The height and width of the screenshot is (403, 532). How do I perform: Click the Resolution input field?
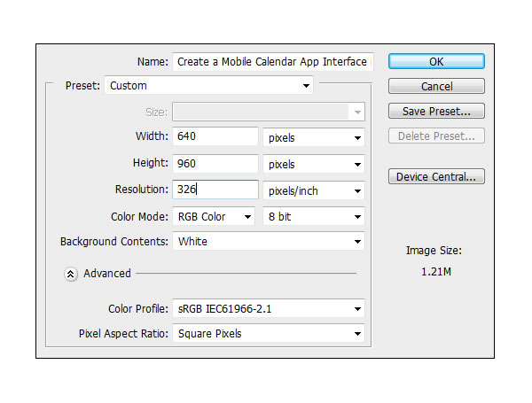[215, 190]
